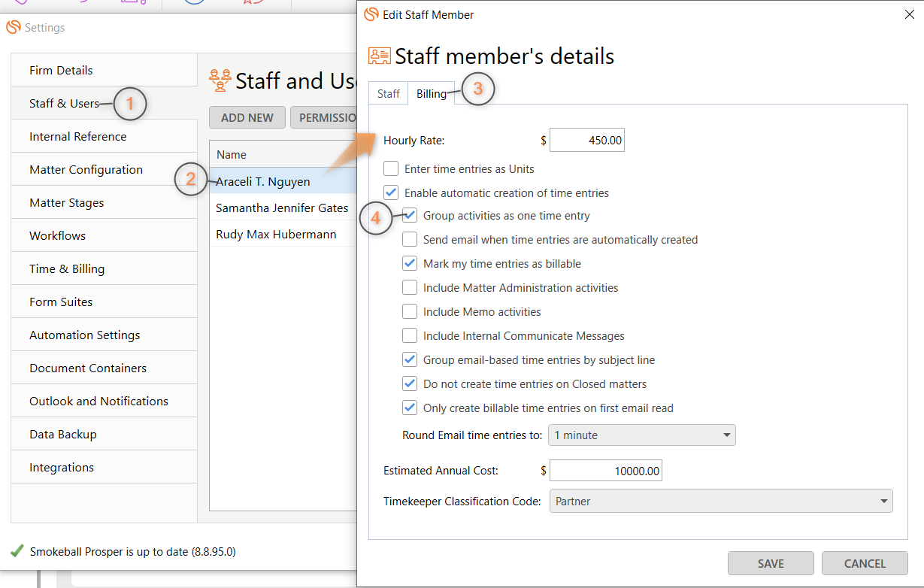Click the PERMISSIONS button in Settings
The width and height of the screenshot is (924, 588).
(324, 118)
